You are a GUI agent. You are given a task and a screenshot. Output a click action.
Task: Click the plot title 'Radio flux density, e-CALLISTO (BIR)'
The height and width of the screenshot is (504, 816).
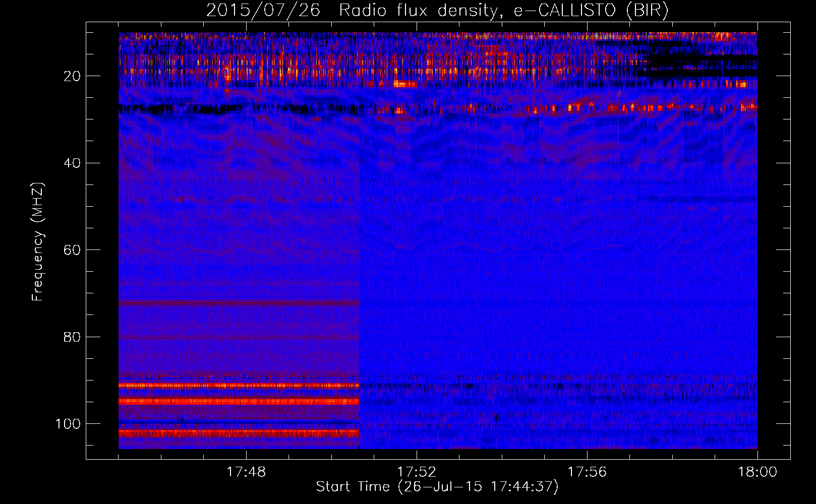[504, 11]
